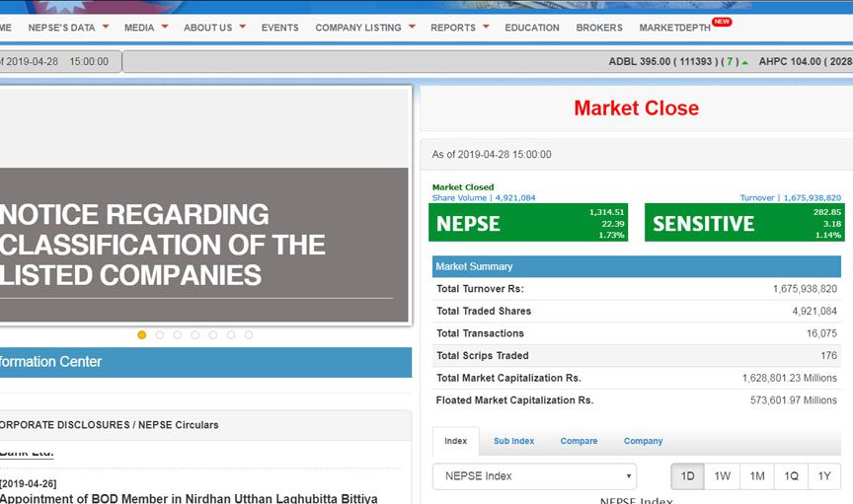
Task: Select the 1W chart range button
Action: coord(722,476)
